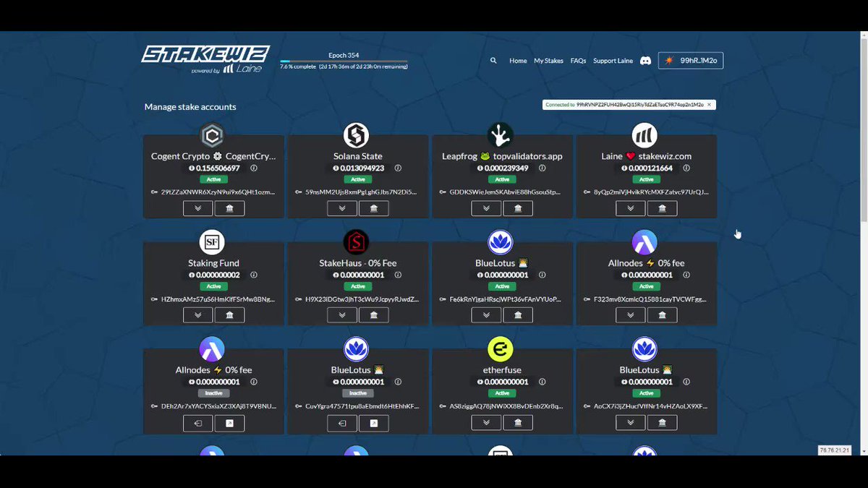Click withdraw icon button on inactive Allnodes card
Screen dimensions: 868x488
197,423
